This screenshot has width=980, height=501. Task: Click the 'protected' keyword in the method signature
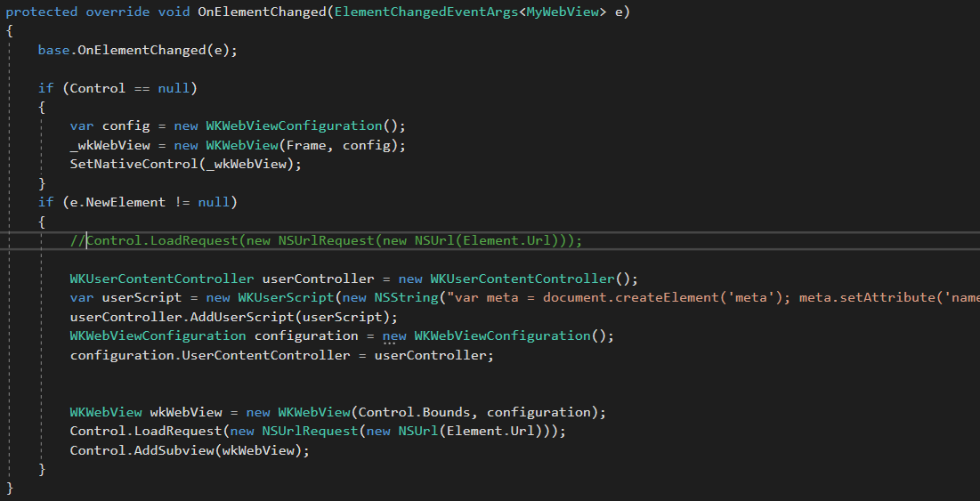pos(41,12)
